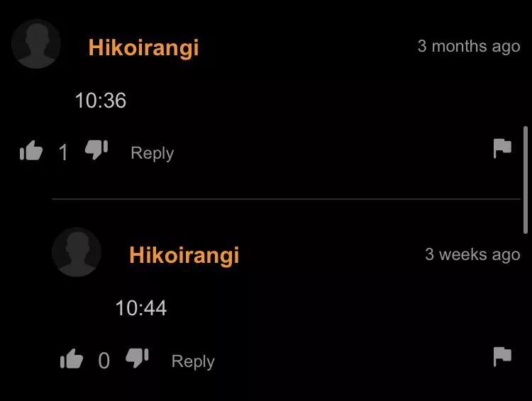Flag the 10:44 reply
The width and height of the screenshot is (532, 401).
pos(502,356)
